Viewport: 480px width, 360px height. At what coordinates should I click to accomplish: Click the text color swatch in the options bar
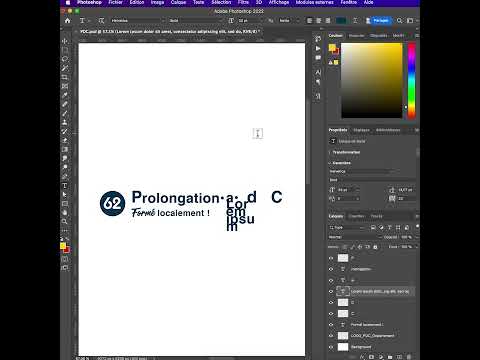point(341,21)
